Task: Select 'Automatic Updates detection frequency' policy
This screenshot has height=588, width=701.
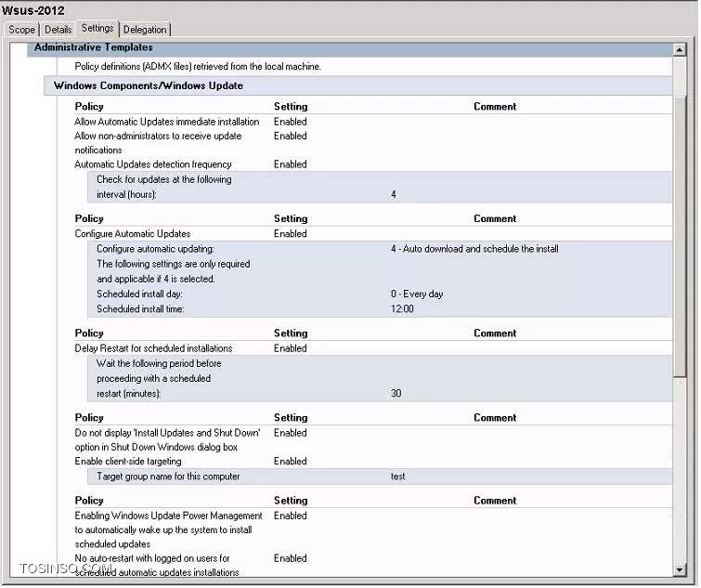Action: (x=153, y=164)
